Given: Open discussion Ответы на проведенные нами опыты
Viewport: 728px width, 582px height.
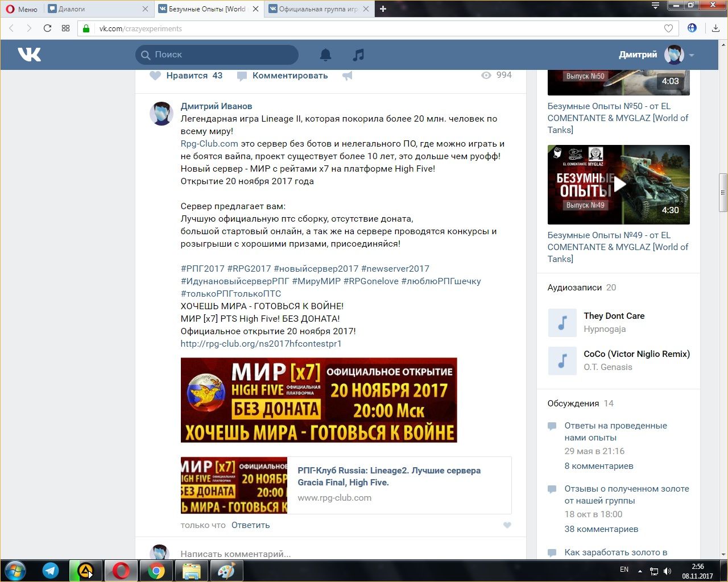Looking at the screenshot, I should (x=615, y=431).
